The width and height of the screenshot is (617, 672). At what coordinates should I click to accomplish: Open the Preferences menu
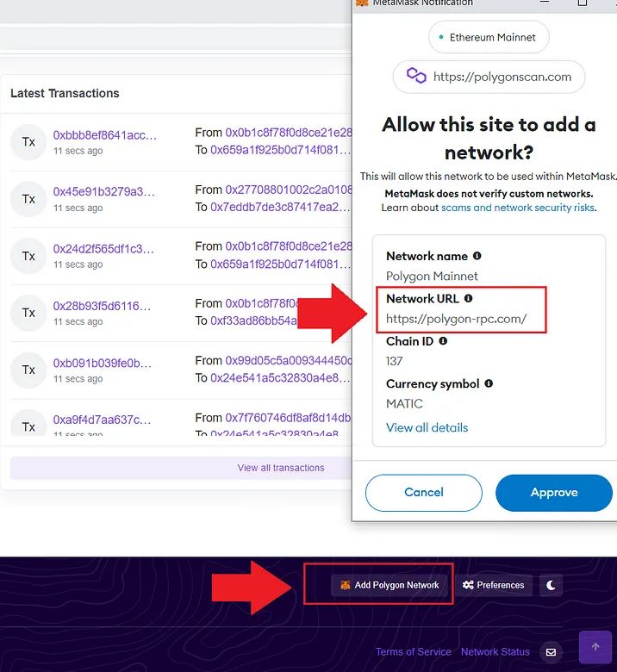[x=494, y=585]
